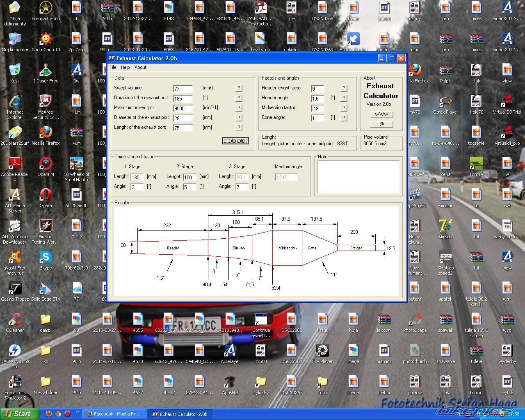
Task: Click the help button beside Cone angle
Action: tap(344, 118)
